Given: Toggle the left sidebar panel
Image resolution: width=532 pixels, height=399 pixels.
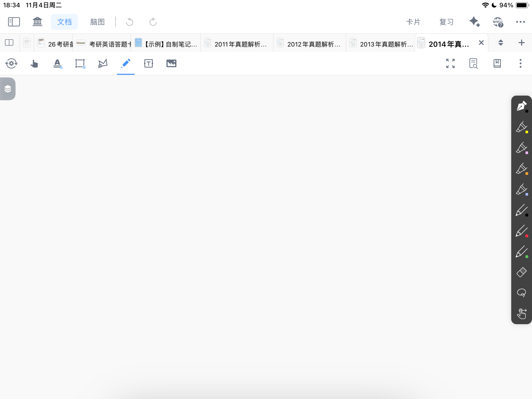Looking at the screenshot, I should (14, 22).
